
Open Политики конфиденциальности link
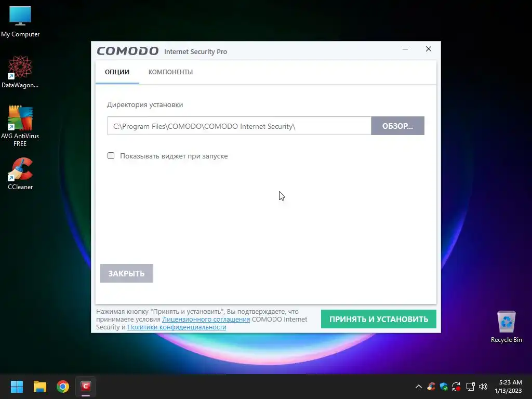[x=177, y=327]
